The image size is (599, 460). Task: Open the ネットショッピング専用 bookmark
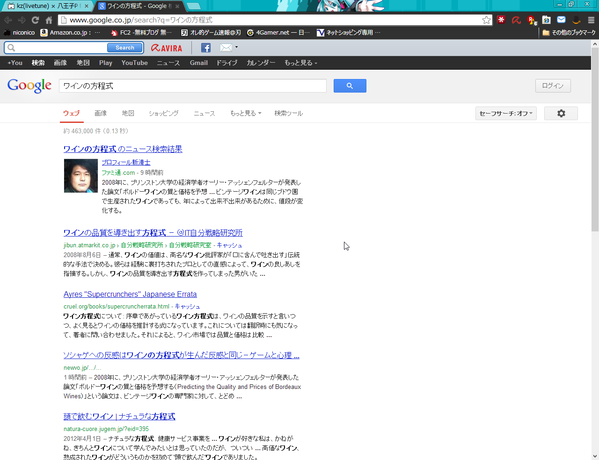(348, 32)
